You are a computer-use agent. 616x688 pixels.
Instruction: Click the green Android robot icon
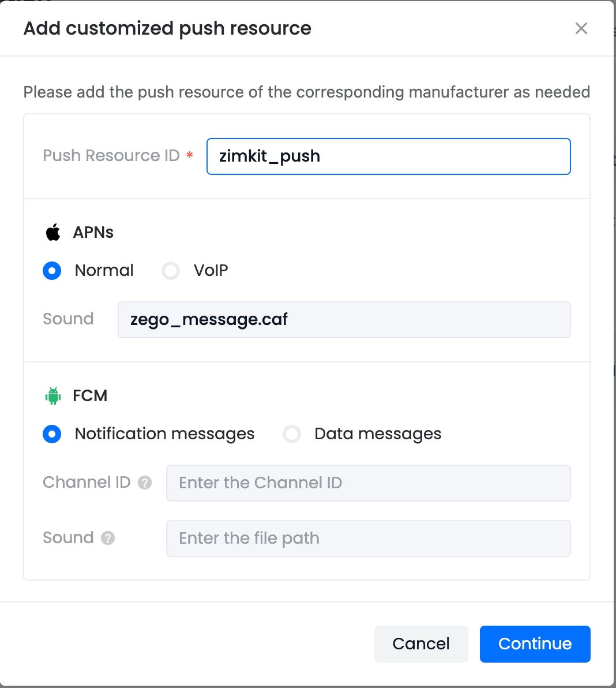click(53, 396)
